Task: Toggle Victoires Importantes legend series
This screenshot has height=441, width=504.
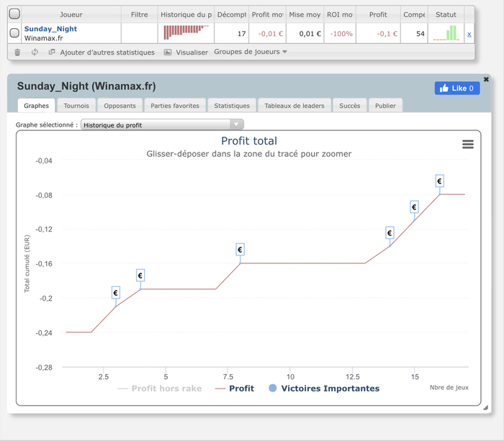Action: (x=324, y=388)
